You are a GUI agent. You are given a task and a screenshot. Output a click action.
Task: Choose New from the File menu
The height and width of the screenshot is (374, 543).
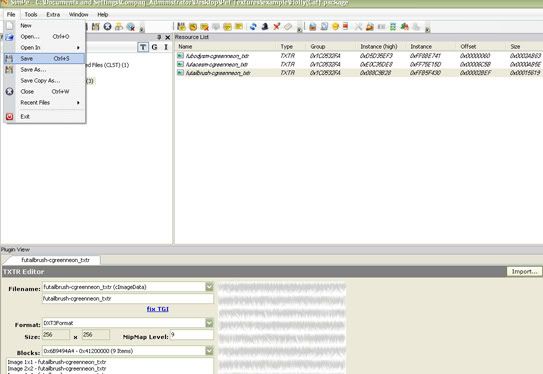point(44,26)
